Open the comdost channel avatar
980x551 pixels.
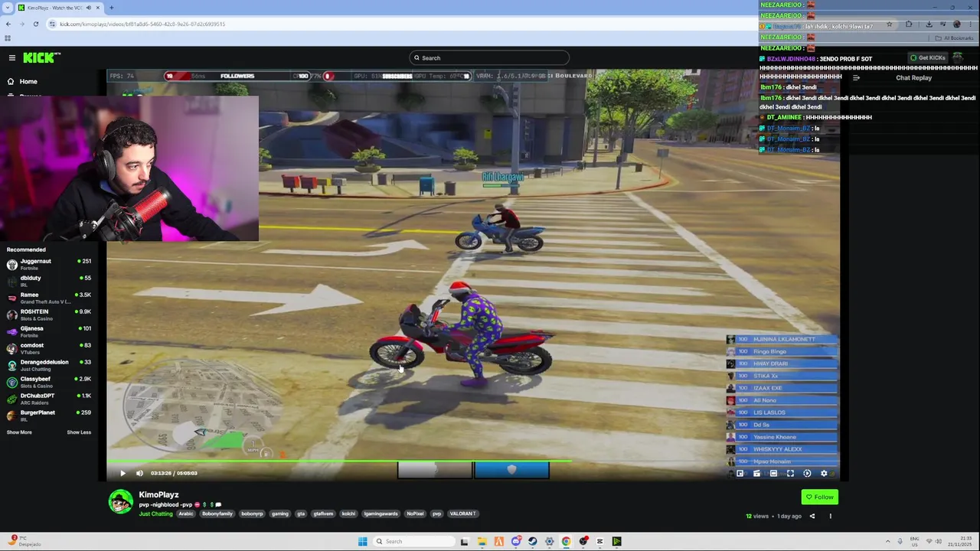11,348
